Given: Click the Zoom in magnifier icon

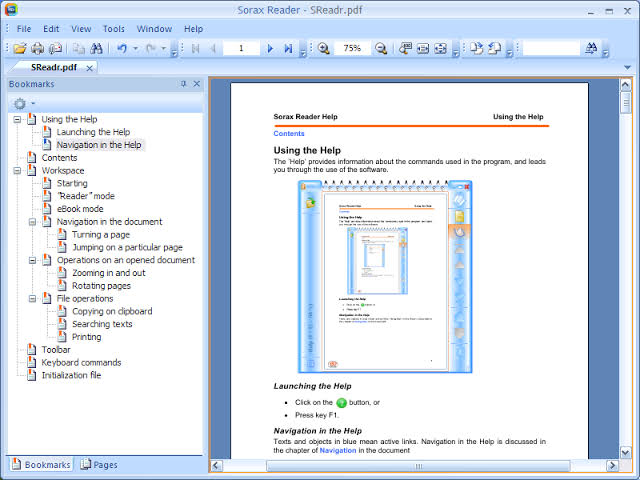Looking at the screenshot, I should coord(323,49).
